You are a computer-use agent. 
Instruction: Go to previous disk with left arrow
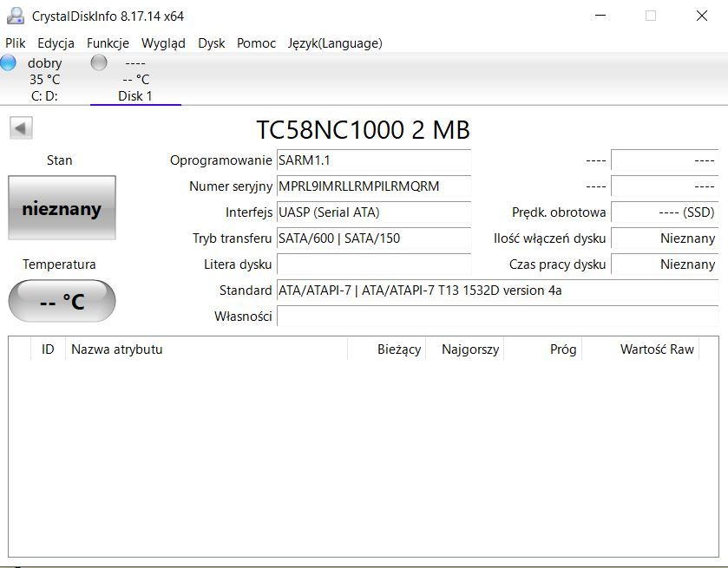pyautogui.click(x=21, y=127)
